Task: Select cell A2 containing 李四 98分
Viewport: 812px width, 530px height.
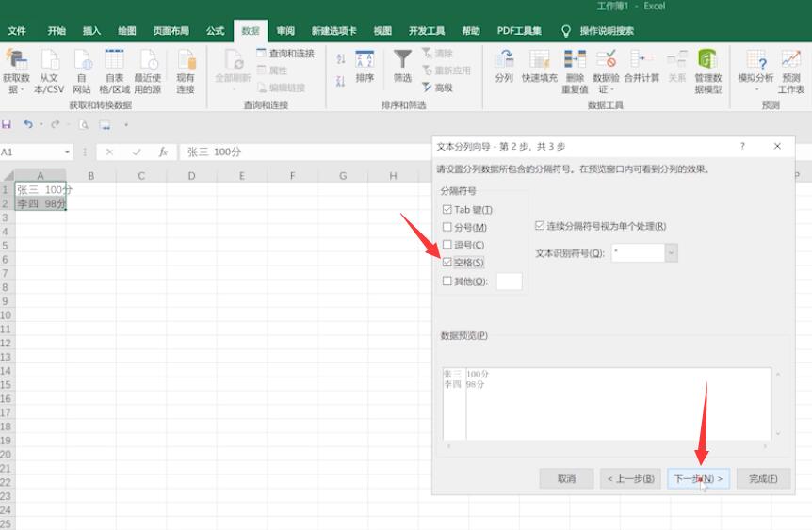Action: point(41,203)
